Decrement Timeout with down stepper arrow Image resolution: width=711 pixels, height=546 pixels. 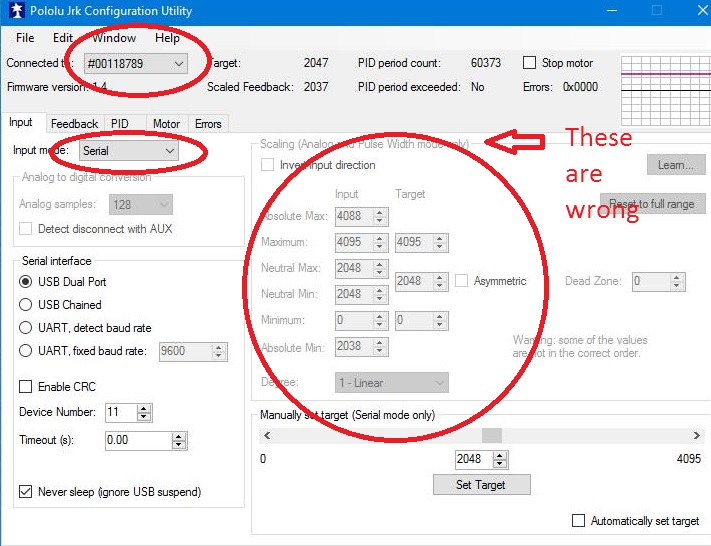pyautogui.click(x=179, y=445)
